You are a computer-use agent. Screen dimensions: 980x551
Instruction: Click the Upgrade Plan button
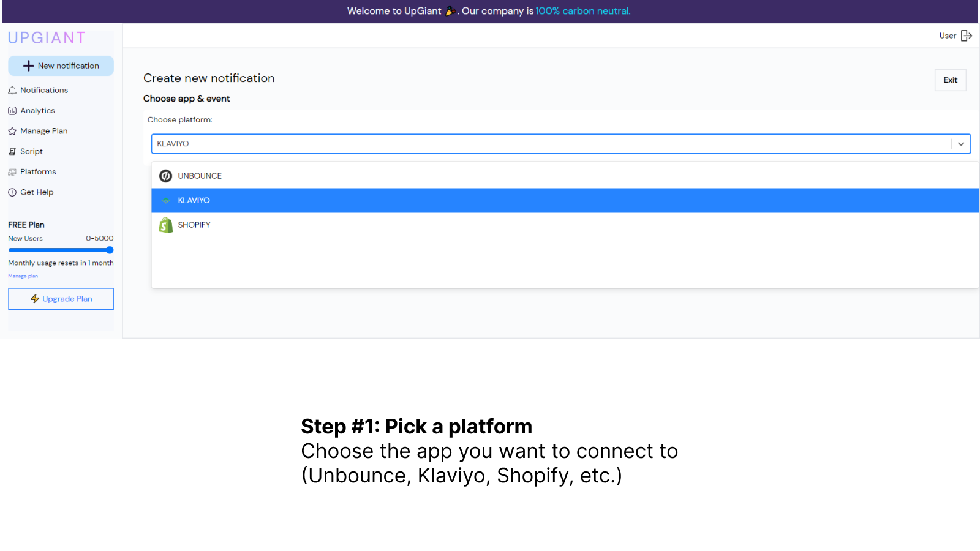click(x=61, y=299)
